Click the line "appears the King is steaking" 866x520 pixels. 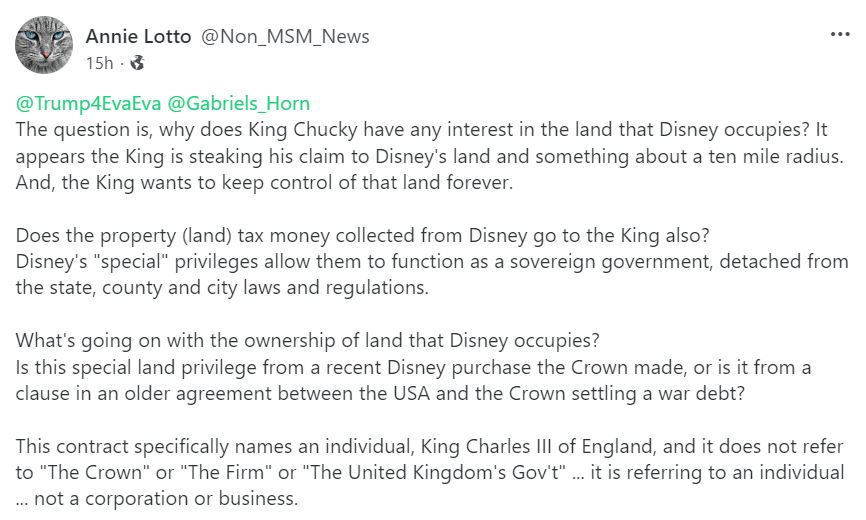[429, 156]
